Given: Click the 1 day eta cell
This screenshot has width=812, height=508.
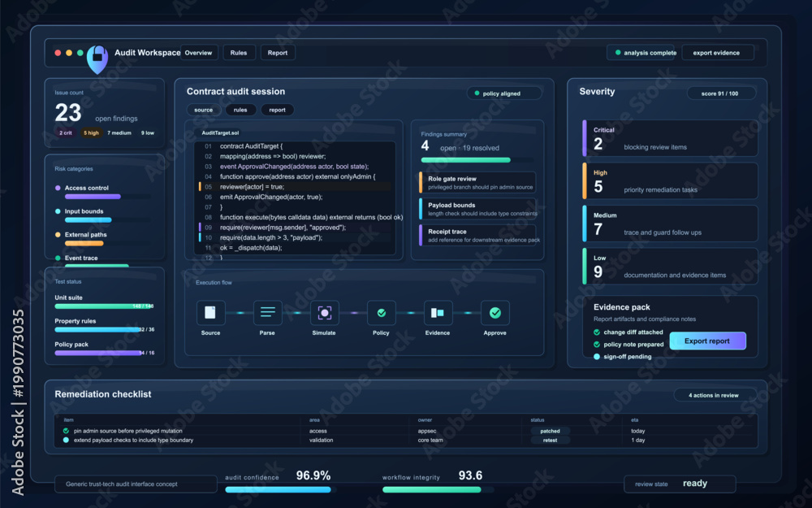Looking at the screenshot, I should pyautogui.click(x=638, y=441).
